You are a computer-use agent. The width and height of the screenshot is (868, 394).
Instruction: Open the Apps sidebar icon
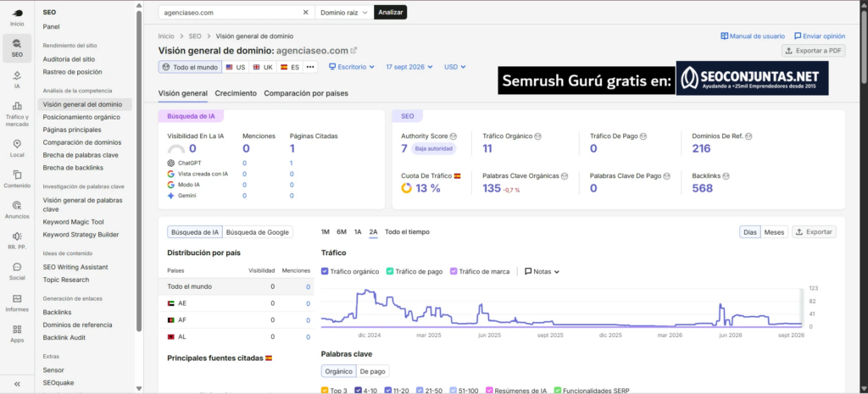17,333
